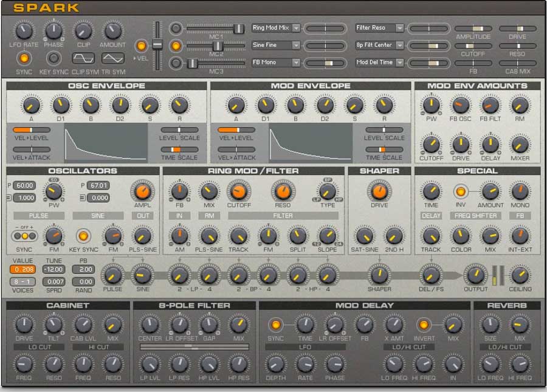Click the CLIP SYM waveform icon
Screen dimensions: 547x392
(83, 58)
